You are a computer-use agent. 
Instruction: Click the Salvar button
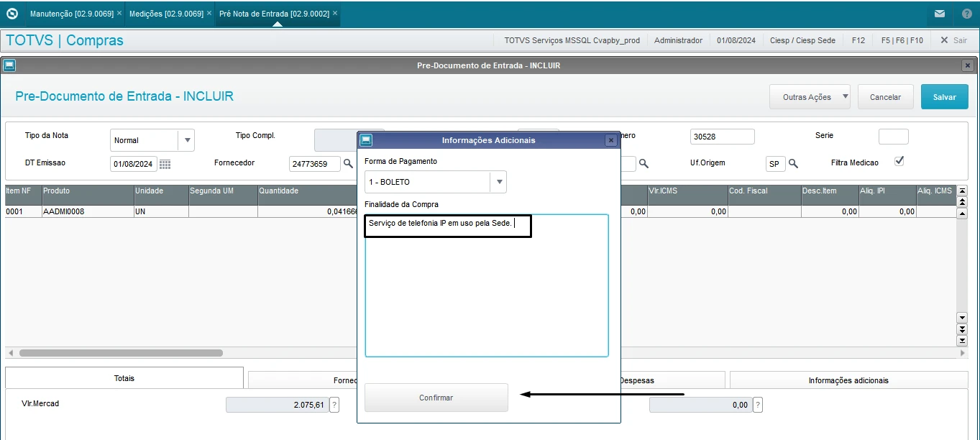pos(944,97)
